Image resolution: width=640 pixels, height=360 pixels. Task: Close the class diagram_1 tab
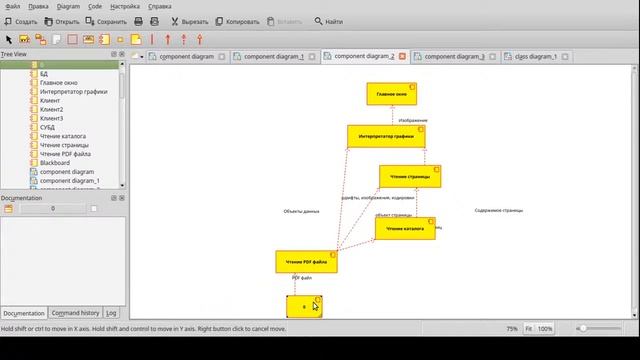pos(565,57)
